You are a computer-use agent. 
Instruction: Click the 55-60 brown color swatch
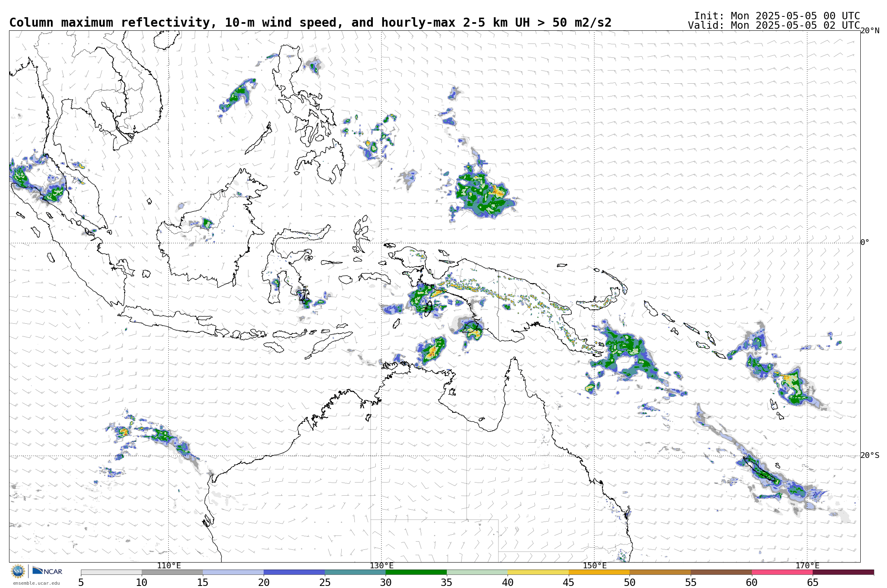point(721,572)
